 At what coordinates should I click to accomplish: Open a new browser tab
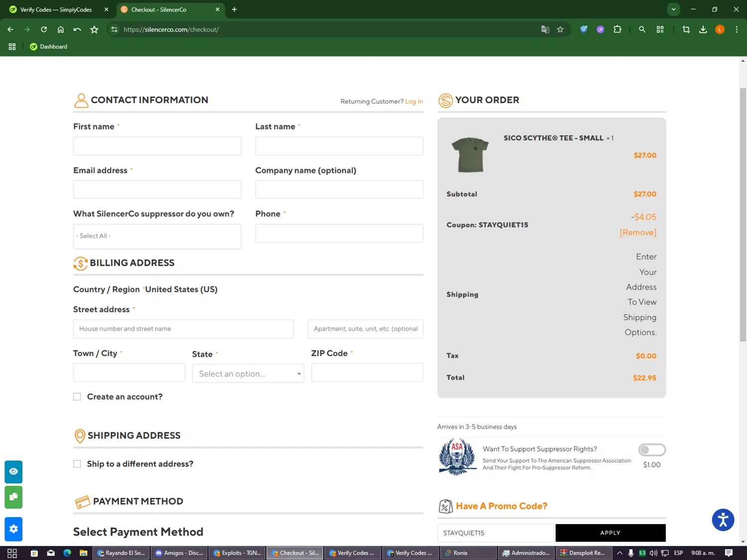click(x=234, y=9)
